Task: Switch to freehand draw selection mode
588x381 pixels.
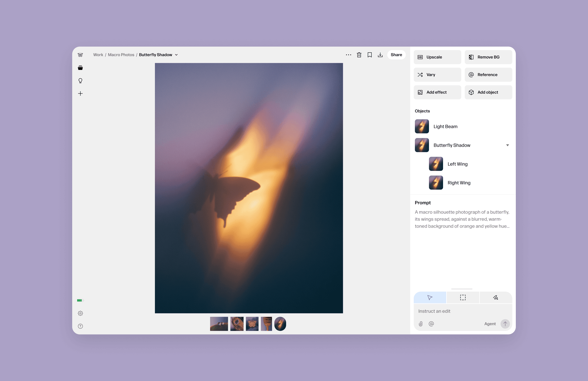Action: coord(496,298)
